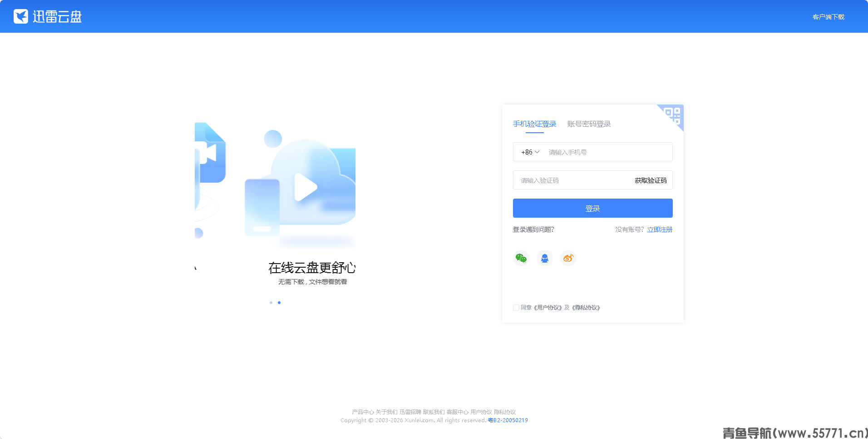Open 客服中心 footer link
This screenshot has height=439, width=868.
tap(458, 412)
